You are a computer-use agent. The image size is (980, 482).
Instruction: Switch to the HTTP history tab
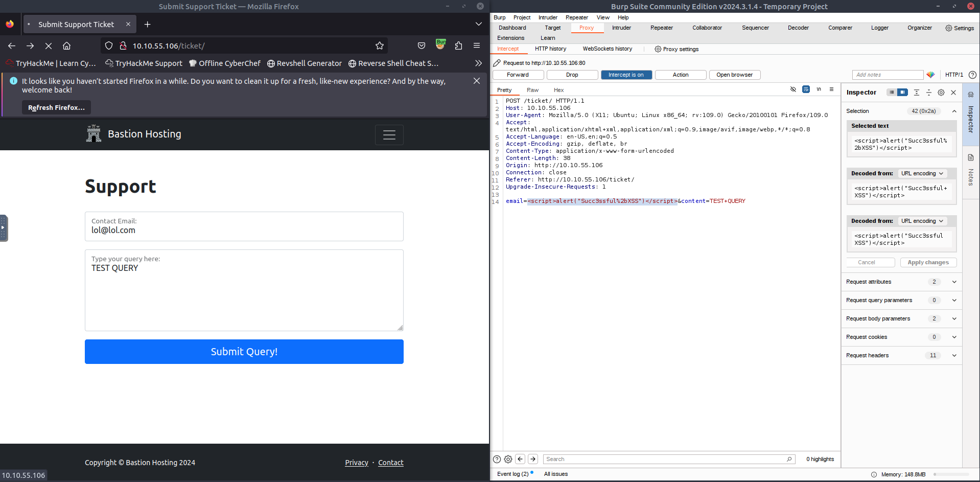point(550,49)
